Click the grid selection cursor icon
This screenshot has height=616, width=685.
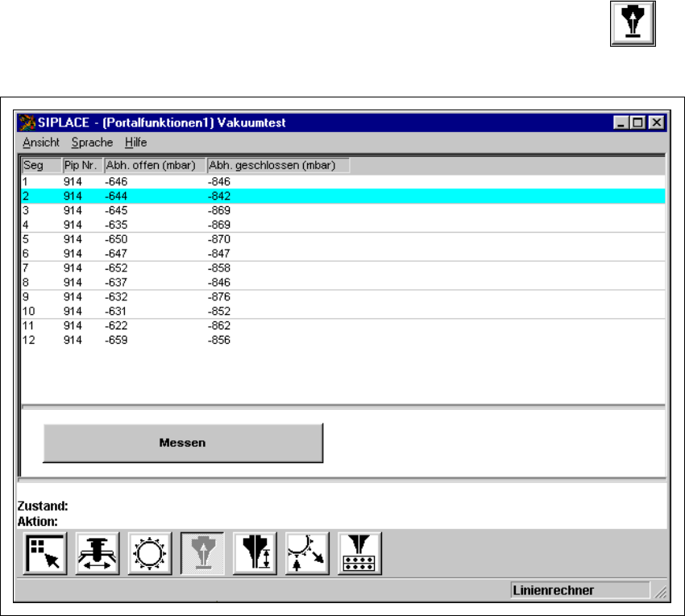[44, 554]
